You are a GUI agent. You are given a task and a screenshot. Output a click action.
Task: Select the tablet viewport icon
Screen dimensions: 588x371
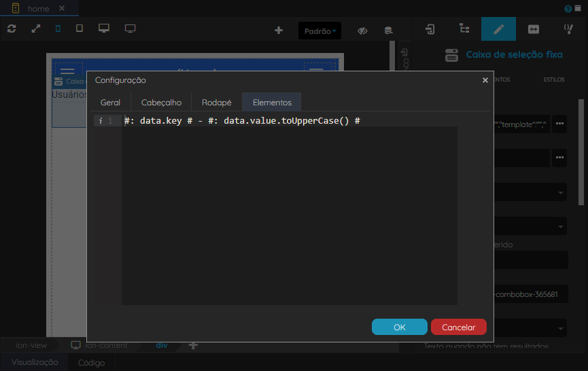click(x=79, y=28)
